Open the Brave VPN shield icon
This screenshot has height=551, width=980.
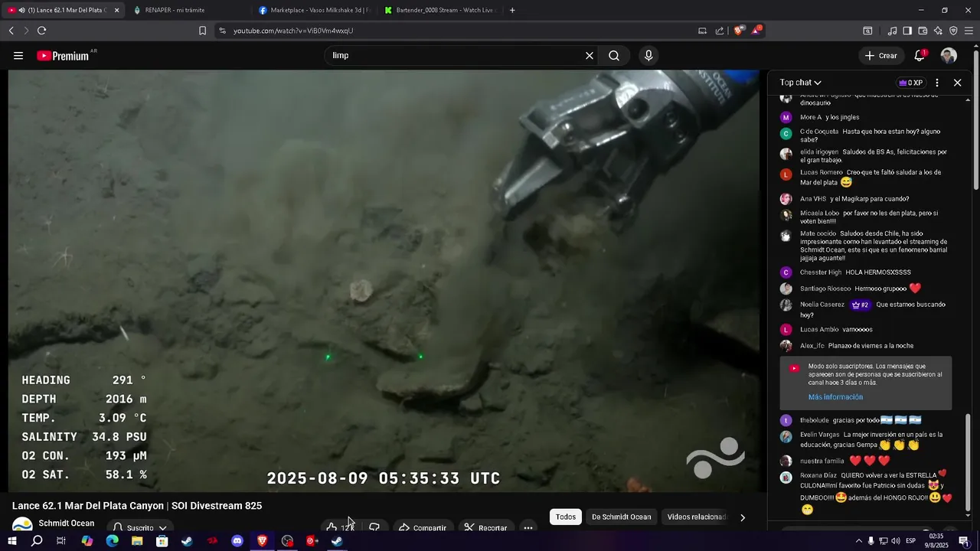953,31
